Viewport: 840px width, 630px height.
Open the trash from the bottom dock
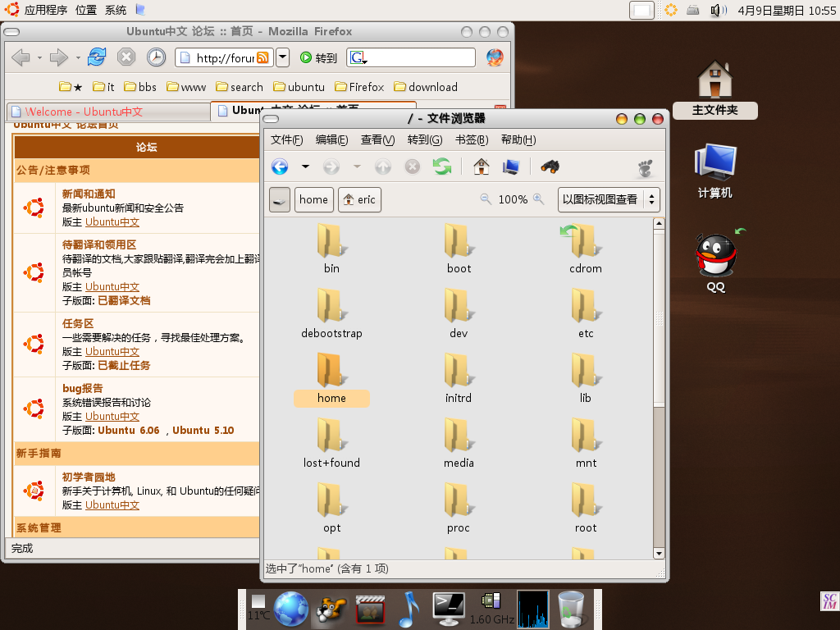(571, 609)
